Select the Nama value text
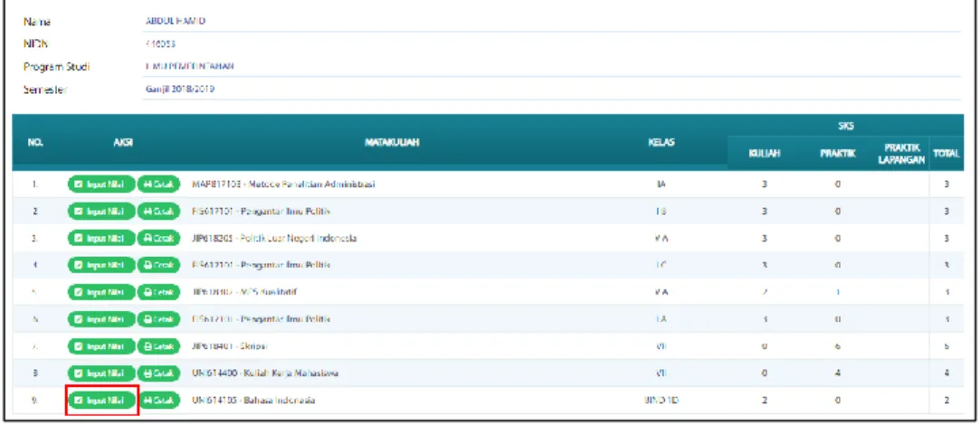 click(175, 22)
